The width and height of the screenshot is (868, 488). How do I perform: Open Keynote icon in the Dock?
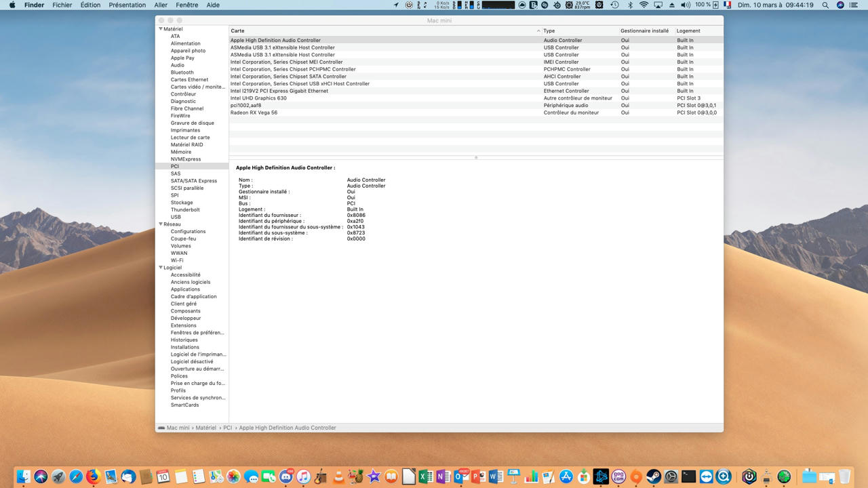(513, 476)
